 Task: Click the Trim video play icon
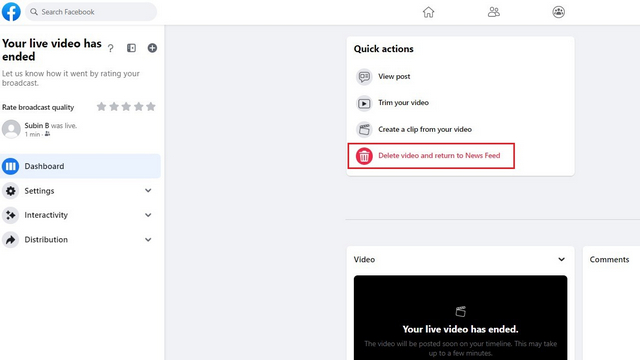tap(364, 103)
